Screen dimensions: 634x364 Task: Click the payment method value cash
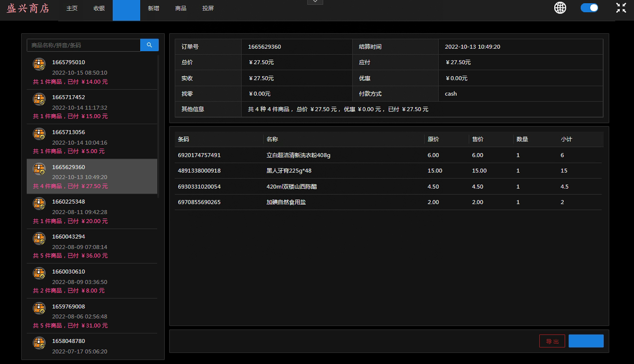(x=451, y=94)
